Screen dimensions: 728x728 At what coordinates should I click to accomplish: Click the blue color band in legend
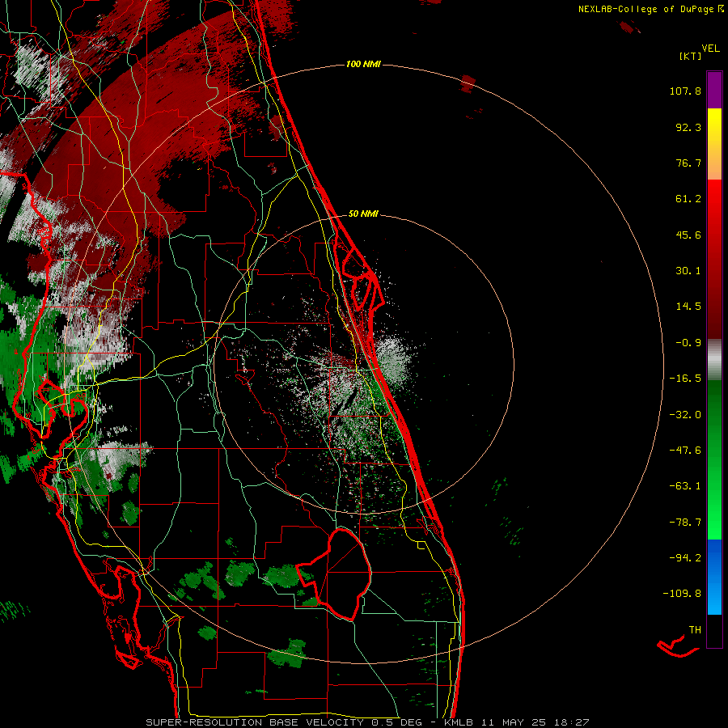point(714,577)
